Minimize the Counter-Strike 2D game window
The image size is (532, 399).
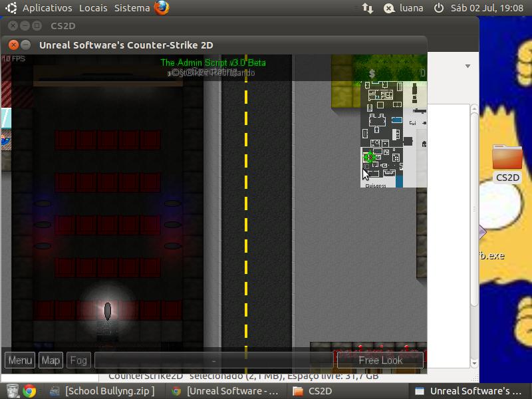click(x=26, y=45)
